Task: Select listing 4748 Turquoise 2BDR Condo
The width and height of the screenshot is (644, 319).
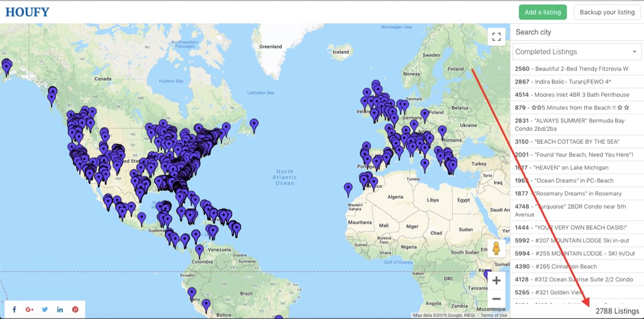Action: click(x=577, y=210)
